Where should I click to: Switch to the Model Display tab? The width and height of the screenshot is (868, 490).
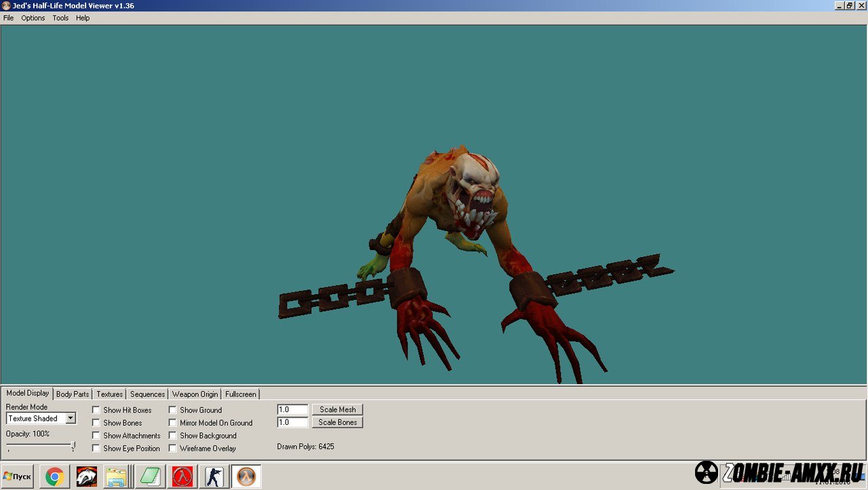(x=28, y=393)
